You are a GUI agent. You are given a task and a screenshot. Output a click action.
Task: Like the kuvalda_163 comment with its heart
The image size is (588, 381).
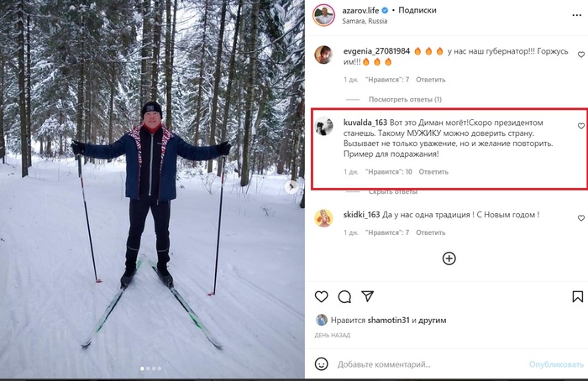point(580,126)
